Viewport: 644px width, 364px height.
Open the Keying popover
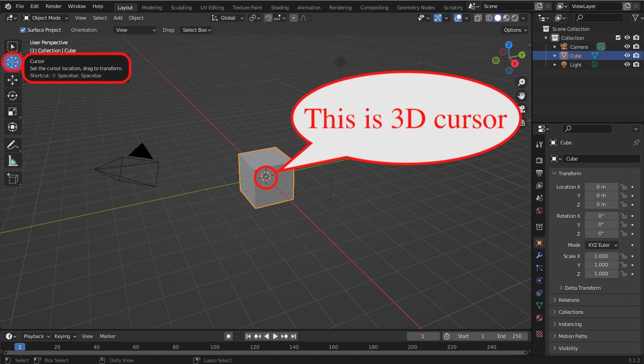65,336
